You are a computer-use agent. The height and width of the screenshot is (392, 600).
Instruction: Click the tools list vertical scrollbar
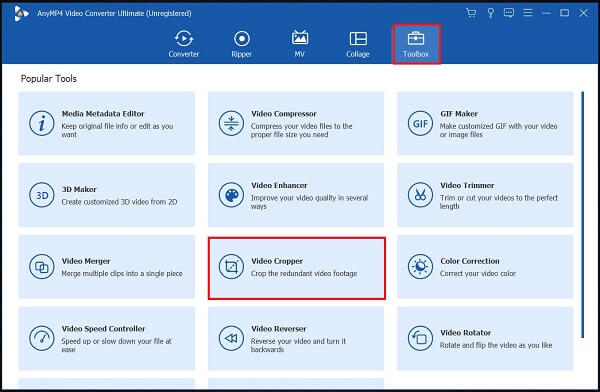(582, 214)
